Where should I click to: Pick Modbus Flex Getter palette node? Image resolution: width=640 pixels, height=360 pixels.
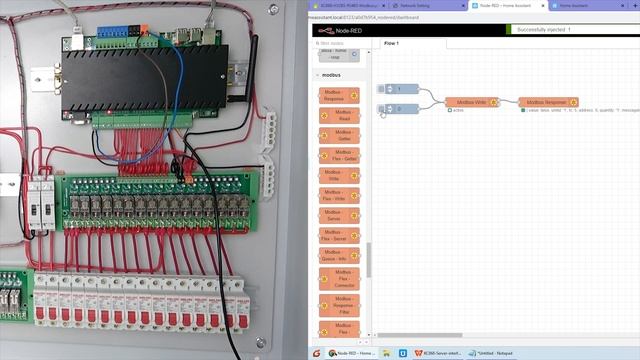(339, 156)
